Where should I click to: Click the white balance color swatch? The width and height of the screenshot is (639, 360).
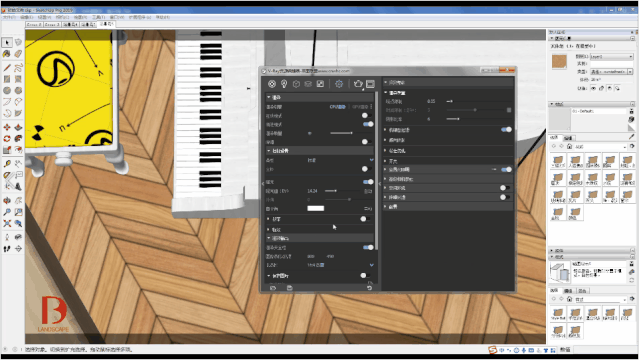pos(315,208)
